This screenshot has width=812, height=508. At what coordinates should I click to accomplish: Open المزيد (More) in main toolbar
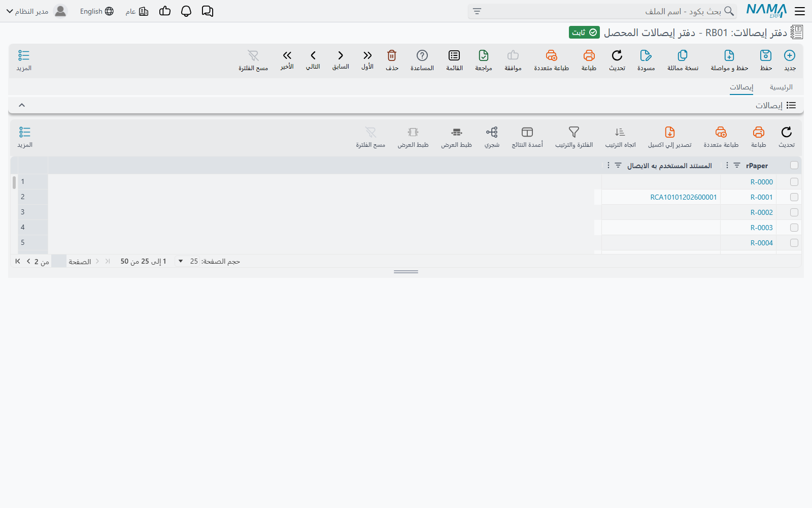click(24, 60)
